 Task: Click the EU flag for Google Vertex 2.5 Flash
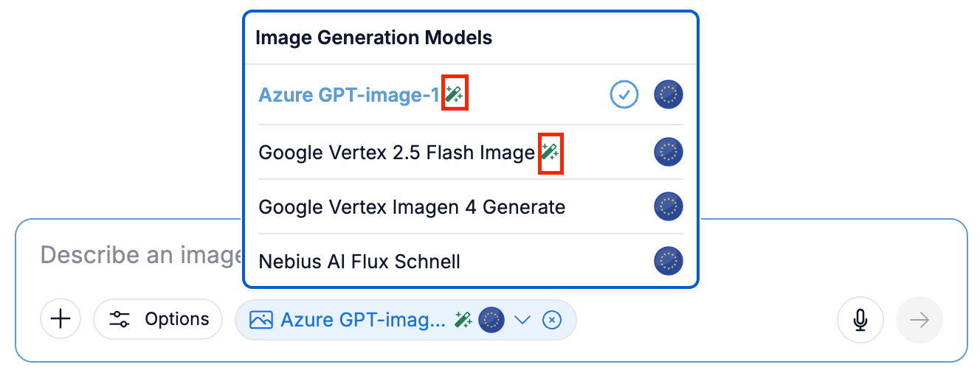click(x=669, y=153)
